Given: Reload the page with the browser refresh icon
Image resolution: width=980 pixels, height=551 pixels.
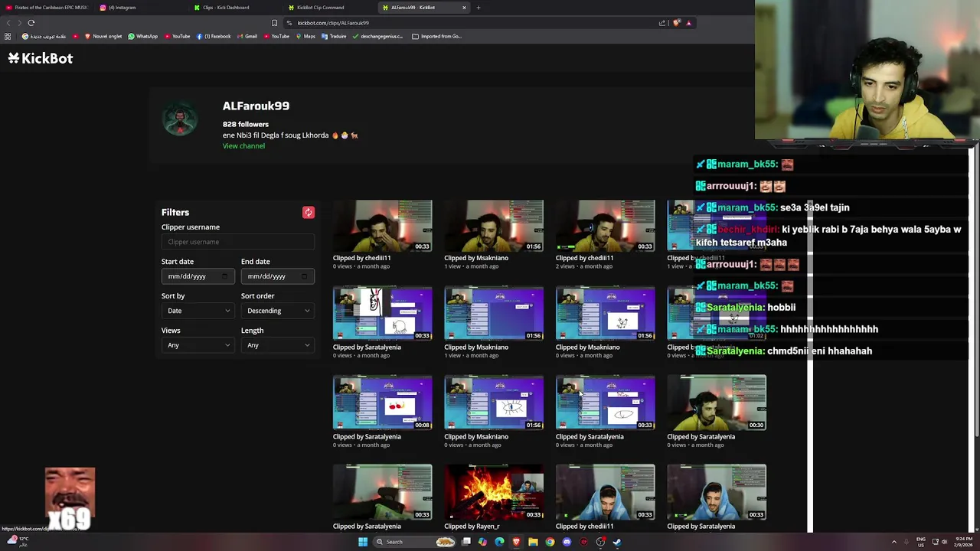Looking at the screenshot, I should (31, 23).
